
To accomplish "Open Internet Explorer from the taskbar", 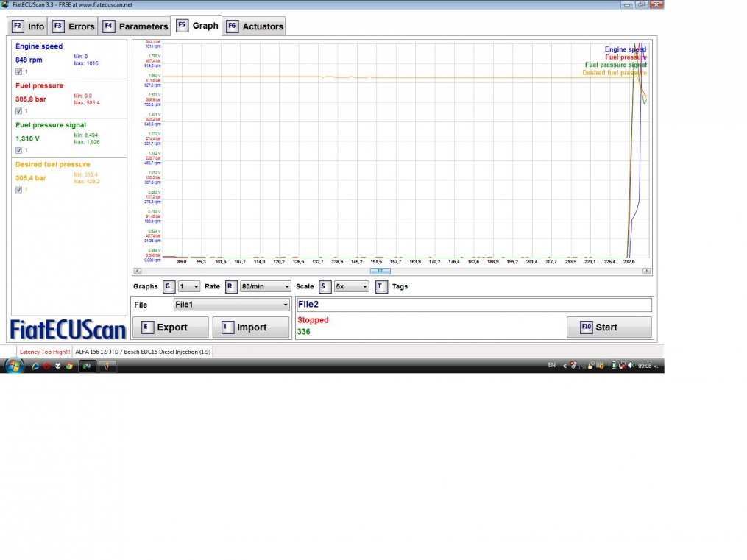I will pos(35,366).
